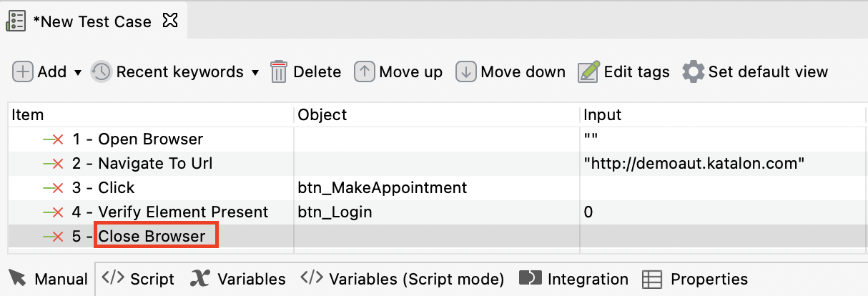The width and height of the screenshot is (868, 296).
Task: Click the Edit tags pencil icon
Action: click(588, 71)
